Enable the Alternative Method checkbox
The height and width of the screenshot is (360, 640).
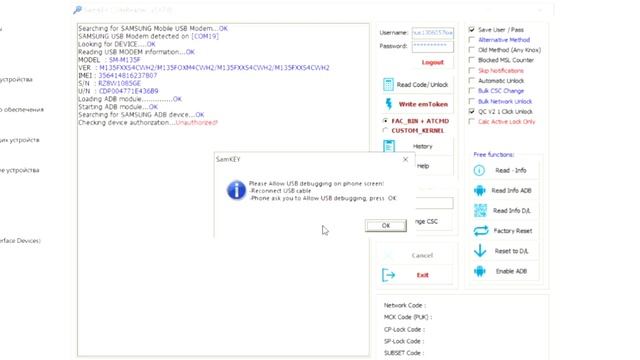pos(471,40)
